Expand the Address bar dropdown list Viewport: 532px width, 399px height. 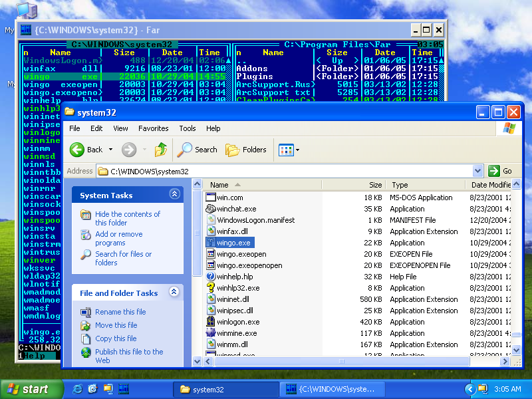pyautogui.click(x=477, y=171)
